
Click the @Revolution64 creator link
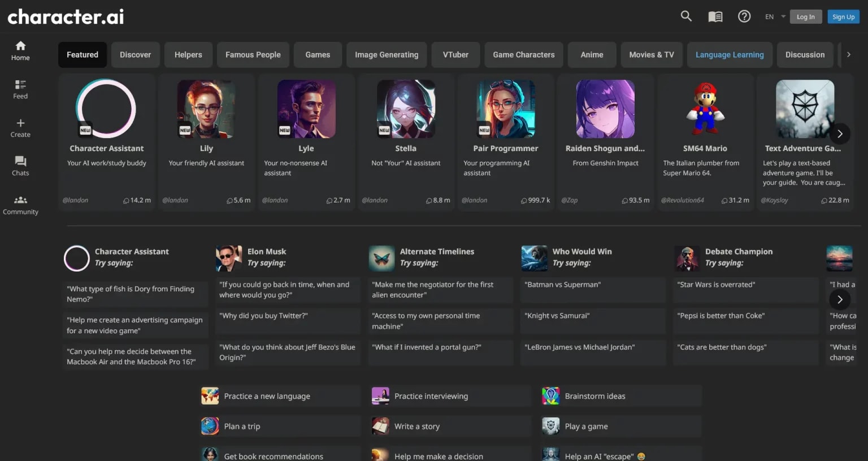coord(682,200)
